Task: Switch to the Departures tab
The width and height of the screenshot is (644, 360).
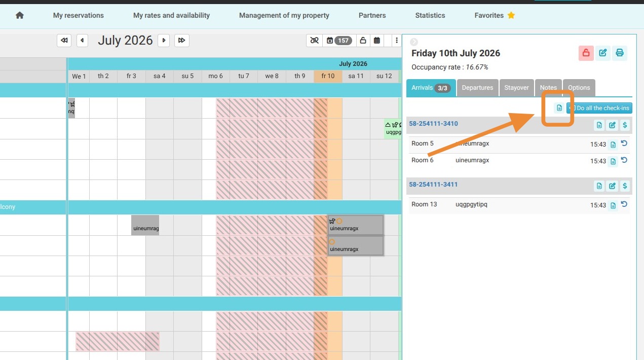Action: point(477,88)
